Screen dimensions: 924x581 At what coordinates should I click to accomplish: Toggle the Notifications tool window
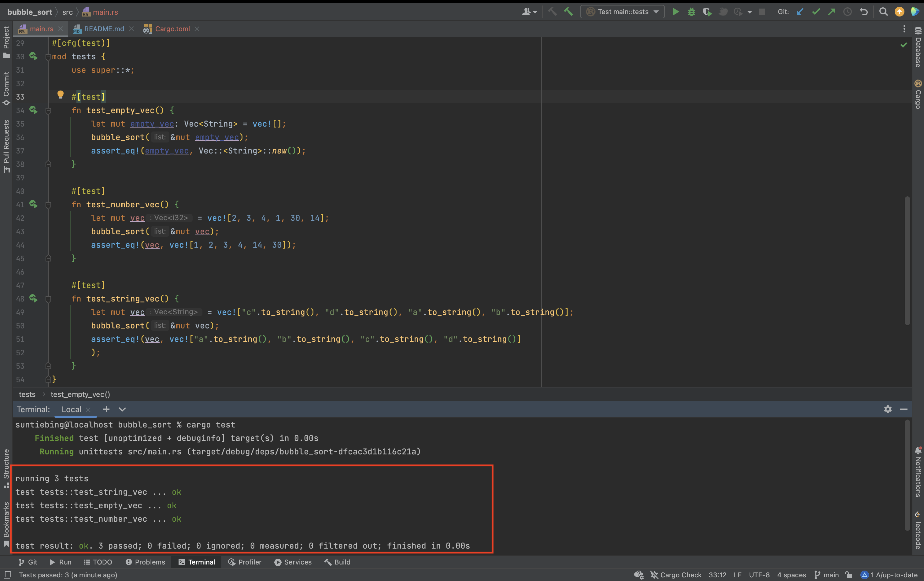coord(918,472)
